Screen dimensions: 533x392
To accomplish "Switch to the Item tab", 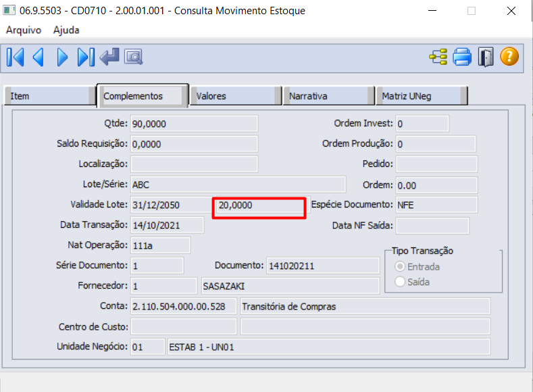I will pyautogui.click(x=50, y=96).
